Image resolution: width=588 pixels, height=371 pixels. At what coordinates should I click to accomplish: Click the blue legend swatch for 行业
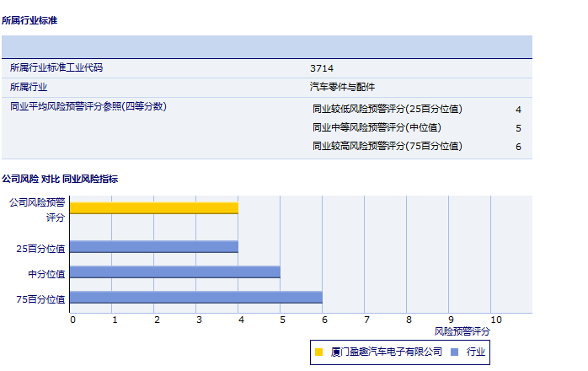(x=455, y=352)
